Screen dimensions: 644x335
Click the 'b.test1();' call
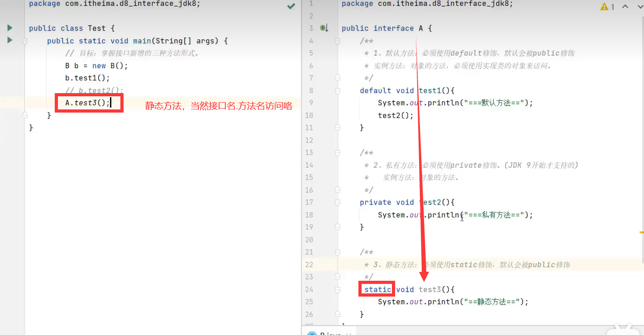click(87, 78)
